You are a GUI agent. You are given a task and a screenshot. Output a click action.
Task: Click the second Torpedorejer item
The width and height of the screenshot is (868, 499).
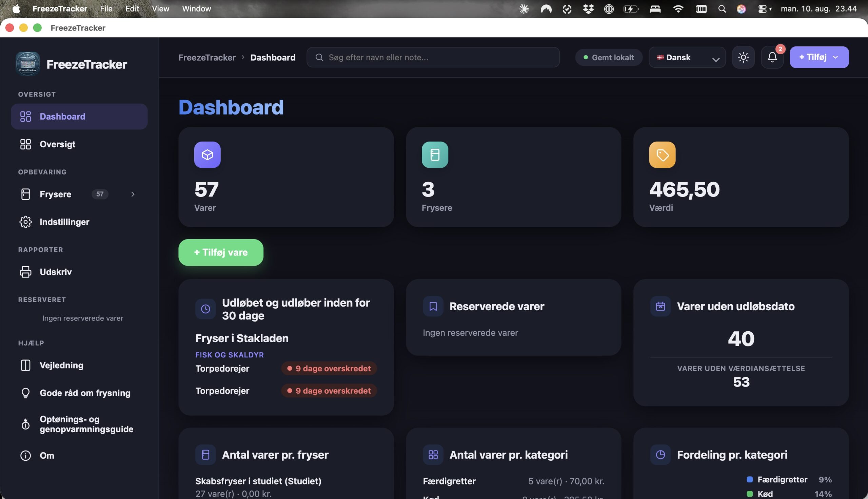tap(222, 391)
